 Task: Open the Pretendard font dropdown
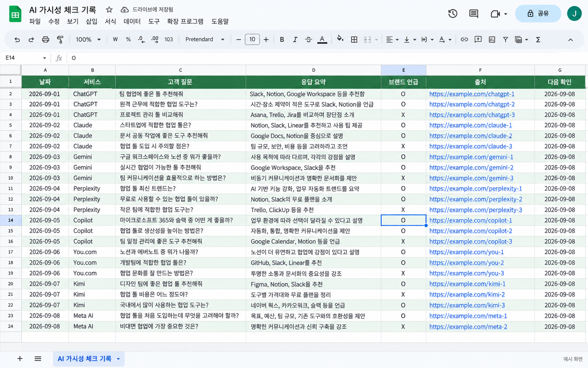(205, 39)
